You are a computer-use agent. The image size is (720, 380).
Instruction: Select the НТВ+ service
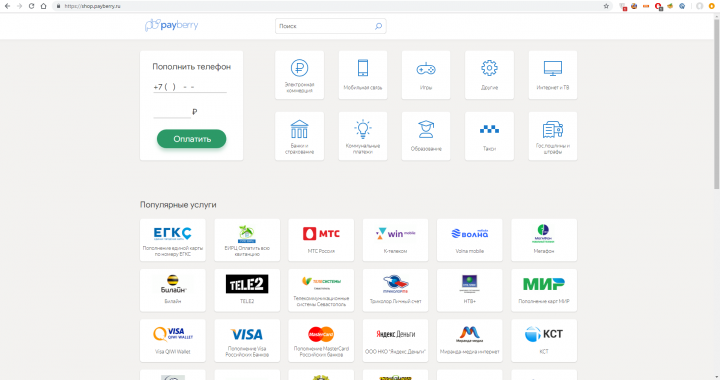pos(470,291)
